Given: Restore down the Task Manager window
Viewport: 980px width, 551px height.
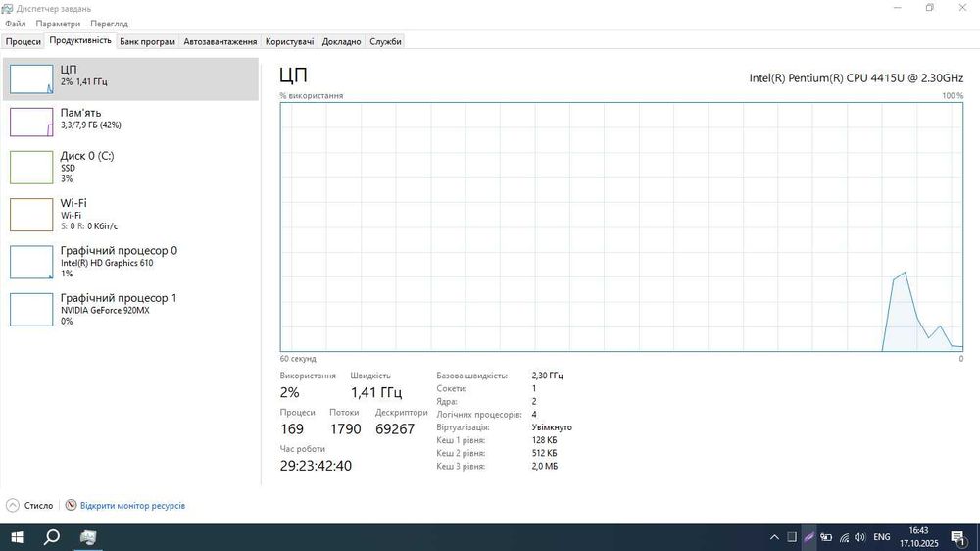Looking at the screenshot, I should click(930, 8).
